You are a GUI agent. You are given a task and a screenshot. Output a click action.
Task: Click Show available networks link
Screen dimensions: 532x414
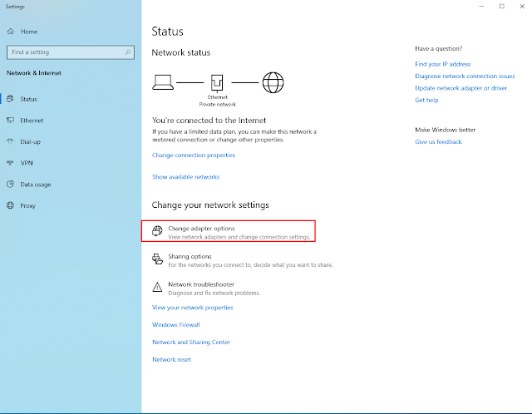pos(185,177)
